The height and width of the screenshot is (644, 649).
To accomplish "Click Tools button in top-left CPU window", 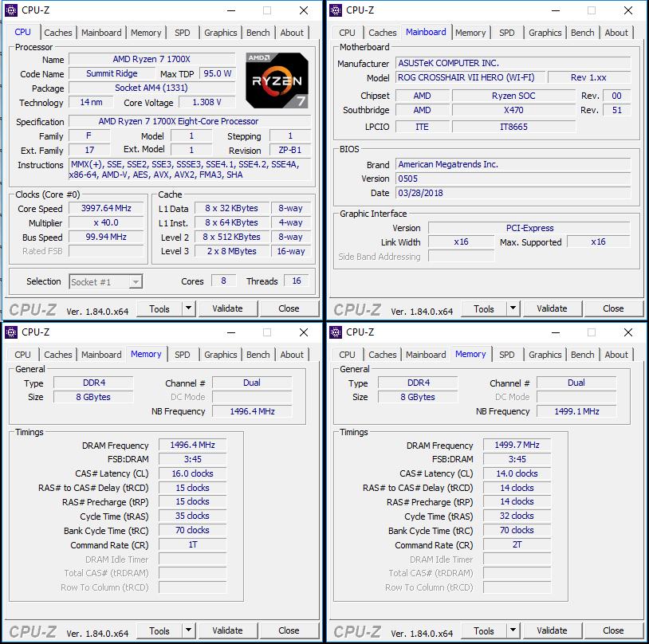I will (x=159, y=308).
